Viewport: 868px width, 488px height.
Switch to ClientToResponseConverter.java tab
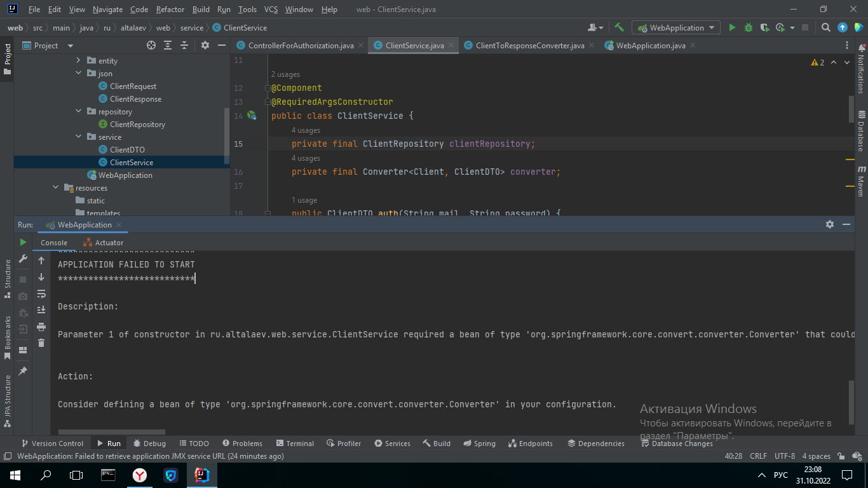point(529,46)
